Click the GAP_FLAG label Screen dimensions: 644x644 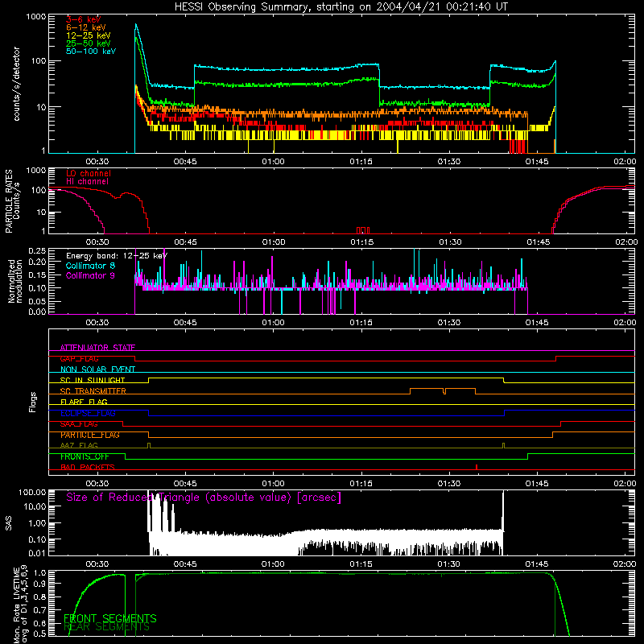(79, 358)
